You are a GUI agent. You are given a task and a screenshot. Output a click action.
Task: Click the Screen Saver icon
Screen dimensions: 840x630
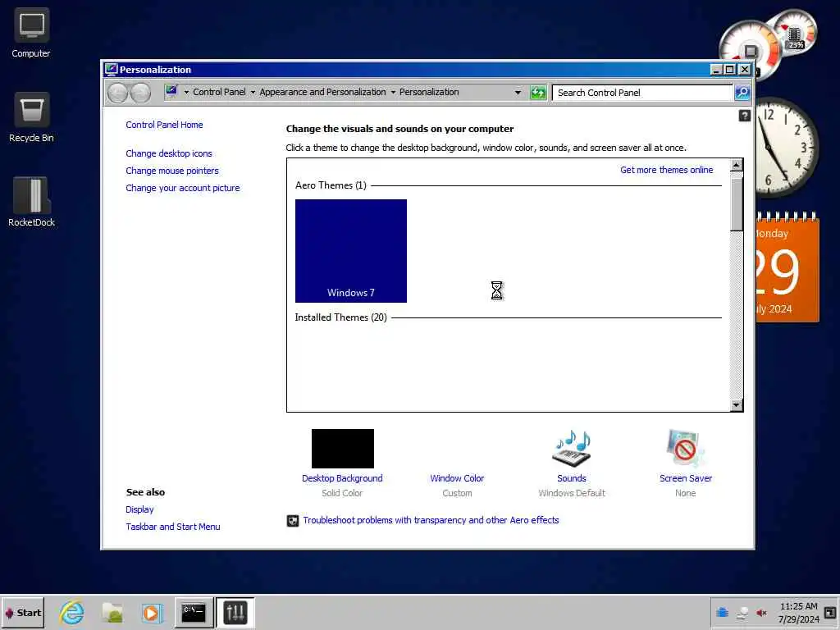tap(685, 449)
